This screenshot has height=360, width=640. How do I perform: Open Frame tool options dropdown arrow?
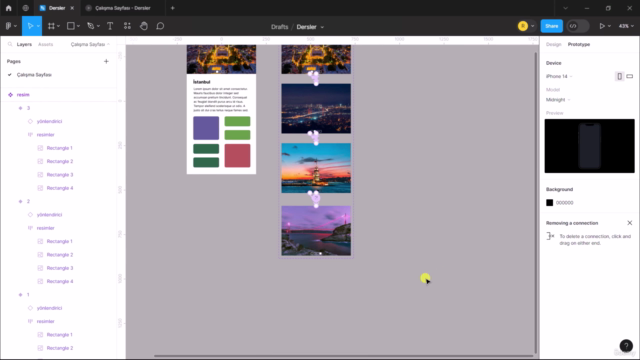[58, 26]
